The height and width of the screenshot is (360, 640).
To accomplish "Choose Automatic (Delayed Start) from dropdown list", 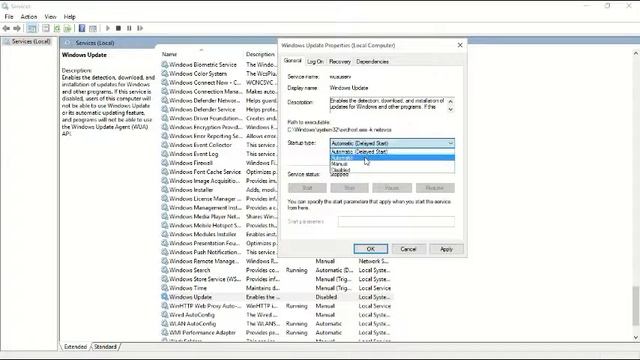I will pos(392,151).
